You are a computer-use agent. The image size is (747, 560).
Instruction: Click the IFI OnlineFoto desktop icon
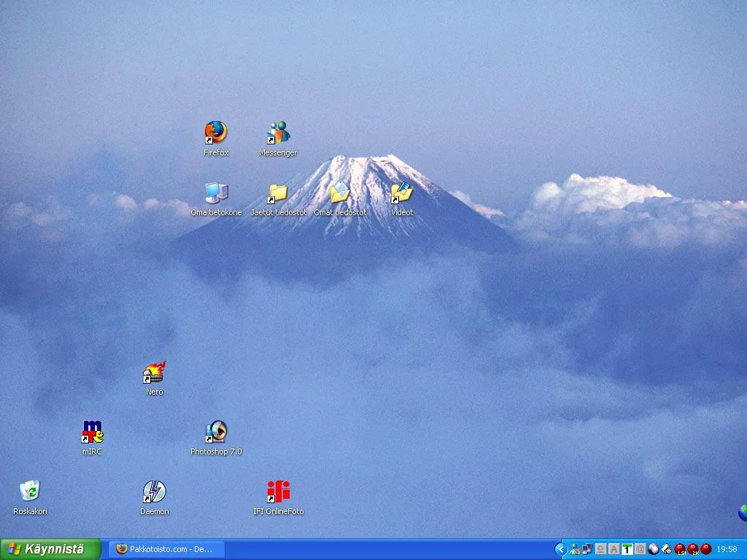278,491
